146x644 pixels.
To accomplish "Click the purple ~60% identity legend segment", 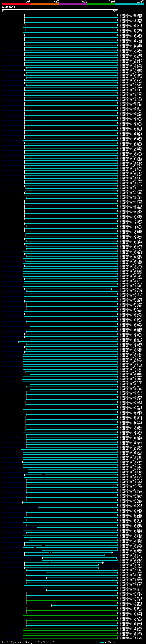I will click(x=73, y=4).
